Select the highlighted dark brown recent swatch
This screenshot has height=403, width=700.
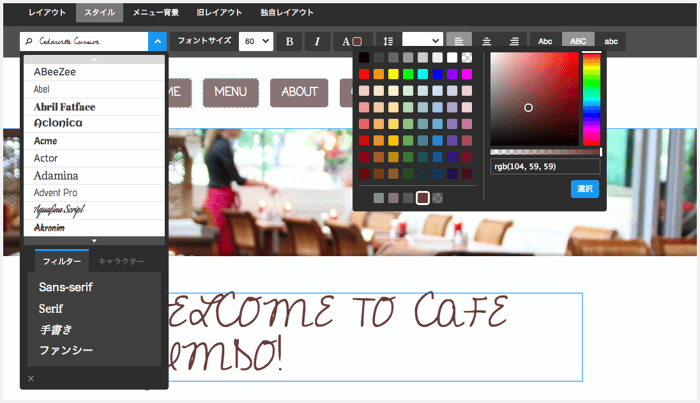point(423,198)
